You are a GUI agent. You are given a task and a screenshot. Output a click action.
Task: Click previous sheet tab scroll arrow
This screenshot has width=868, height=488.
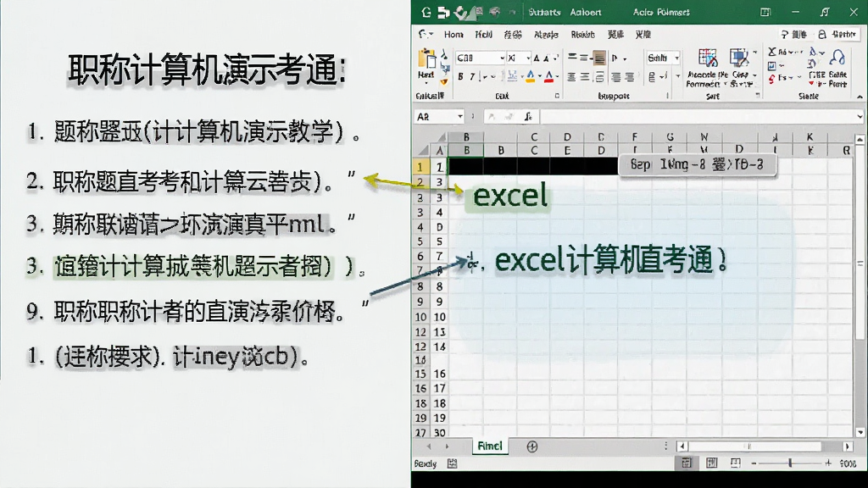point(429,446)
